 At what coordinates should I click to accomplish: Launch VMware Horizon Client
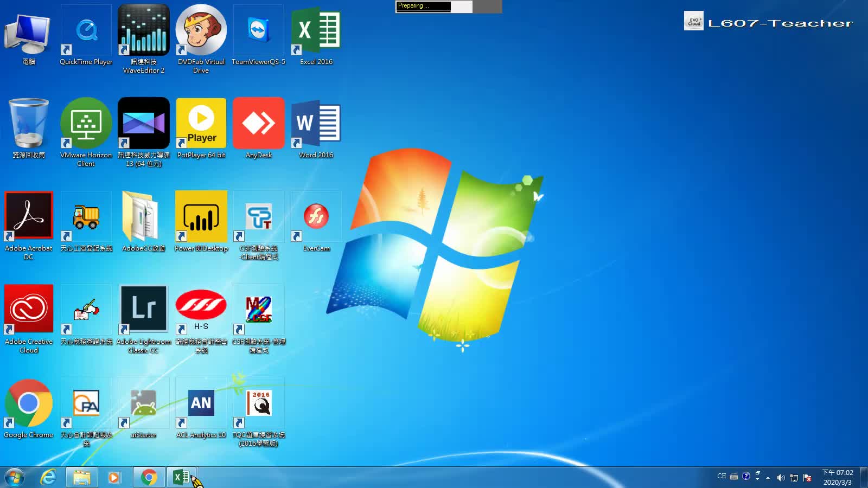point(86,132)
